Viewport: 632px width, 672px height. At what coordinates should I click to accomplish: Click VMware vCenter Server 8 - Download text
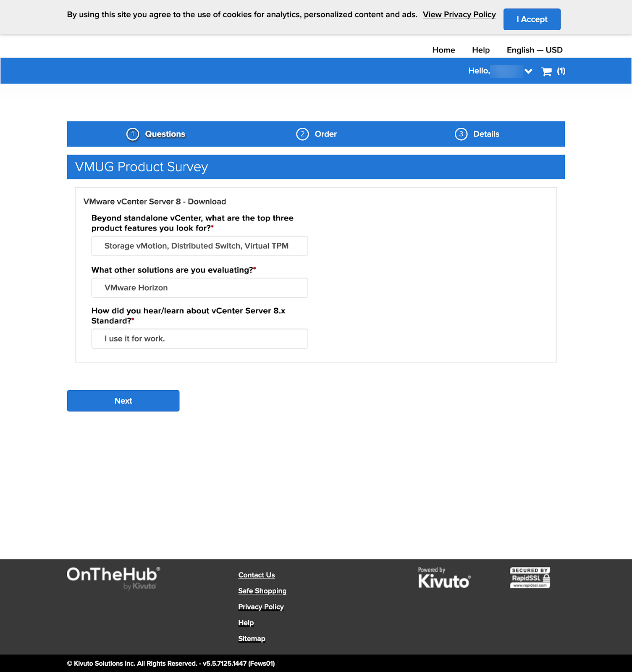coord(155,202)
